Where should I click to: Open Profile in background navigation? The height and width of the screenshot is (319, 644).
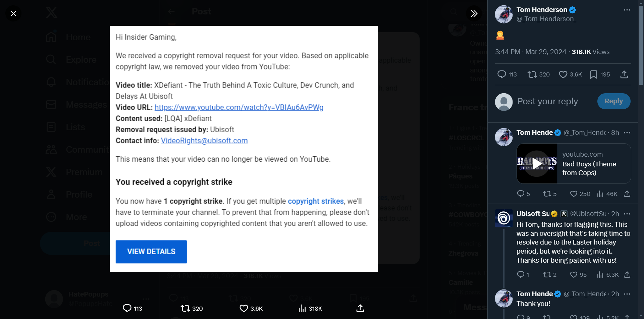(x=69, y=195)
